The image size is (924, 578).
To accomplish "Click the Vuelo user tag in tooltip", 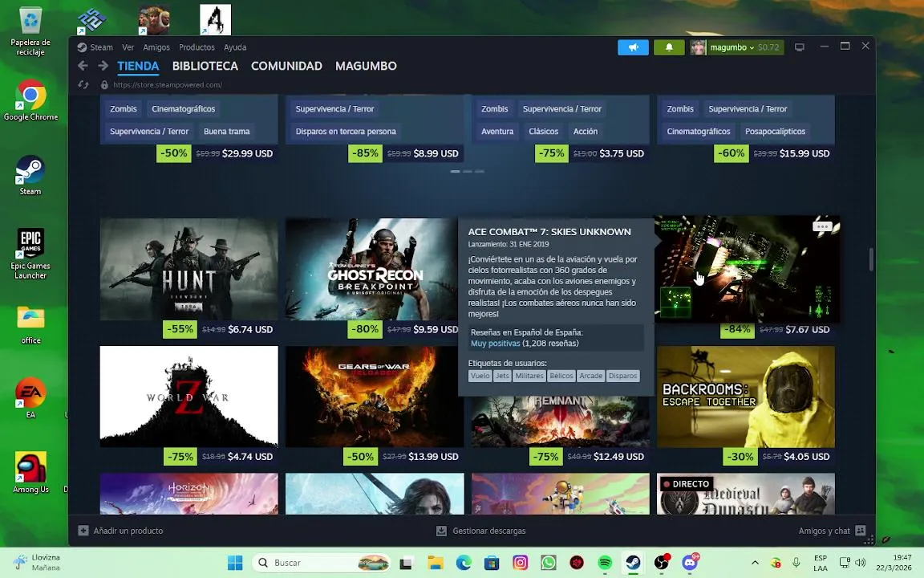I will 480,376.
